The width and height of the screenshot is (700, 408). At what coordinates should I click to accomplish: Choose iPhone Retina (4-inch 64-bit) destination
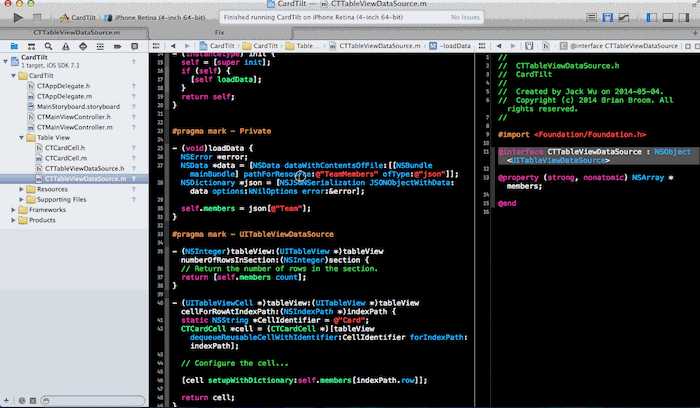click(x=154, y=17)
